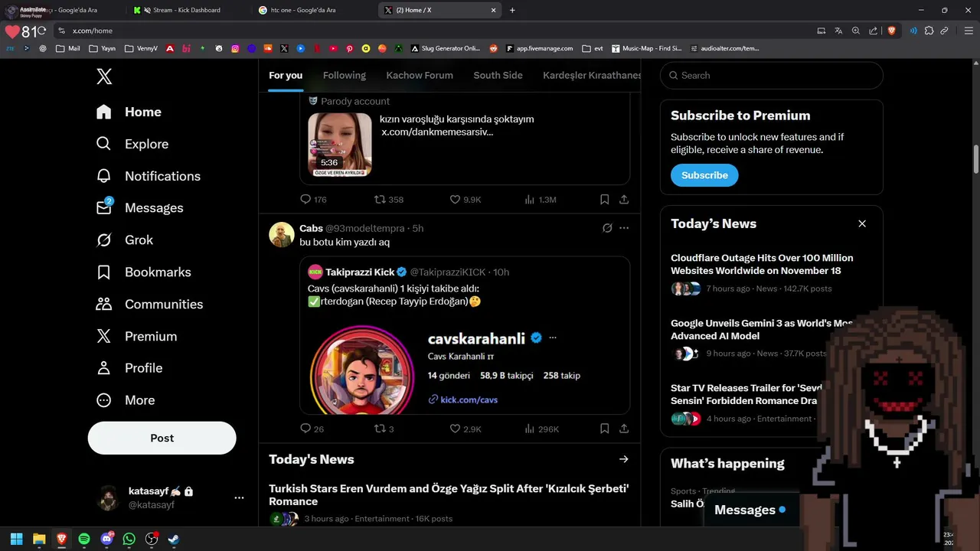Screen dimensions: 980x551
Task: Open the Mail bookmark folder
Action: coord(67,48)
